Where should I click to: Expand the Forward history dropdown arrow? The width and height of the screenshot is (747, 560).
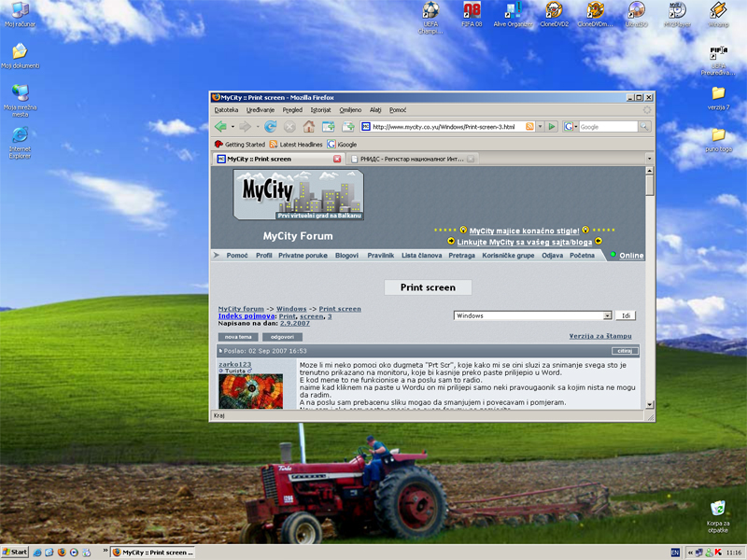tap(258, 127)
